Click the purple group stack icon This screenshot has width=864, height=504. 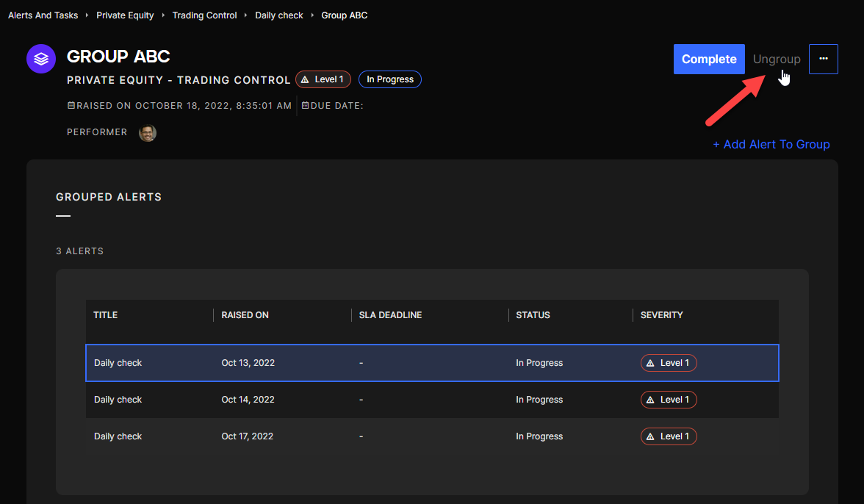(41, 59)
